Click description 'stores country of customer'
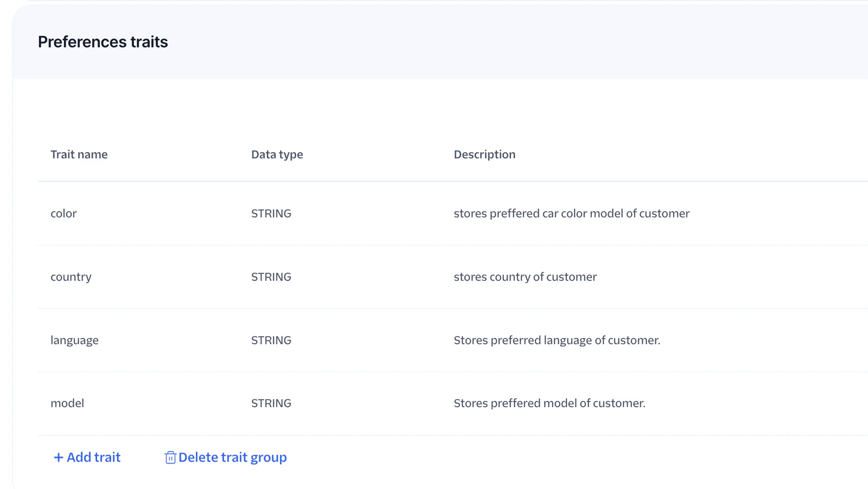 click(525, 277)
